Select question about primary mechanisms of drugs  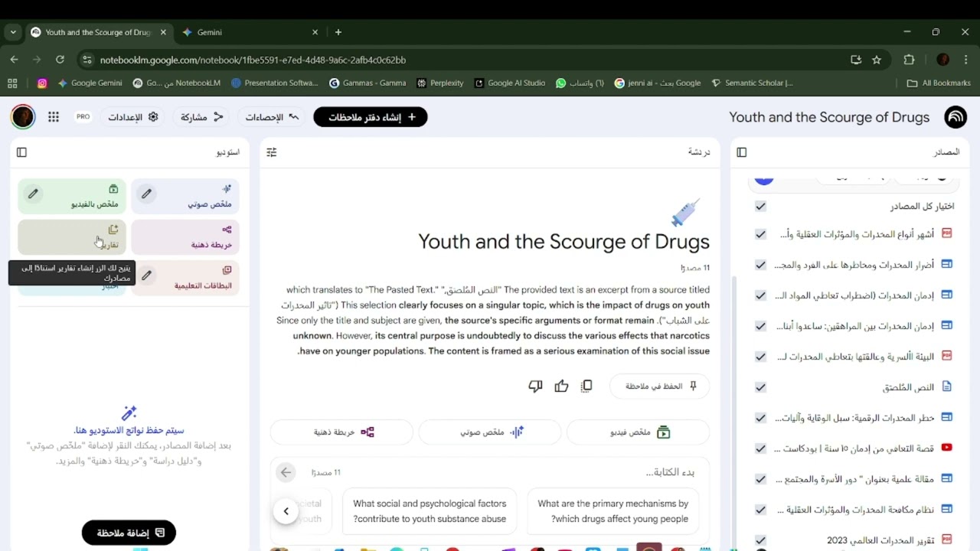click(x=612, y=511)
